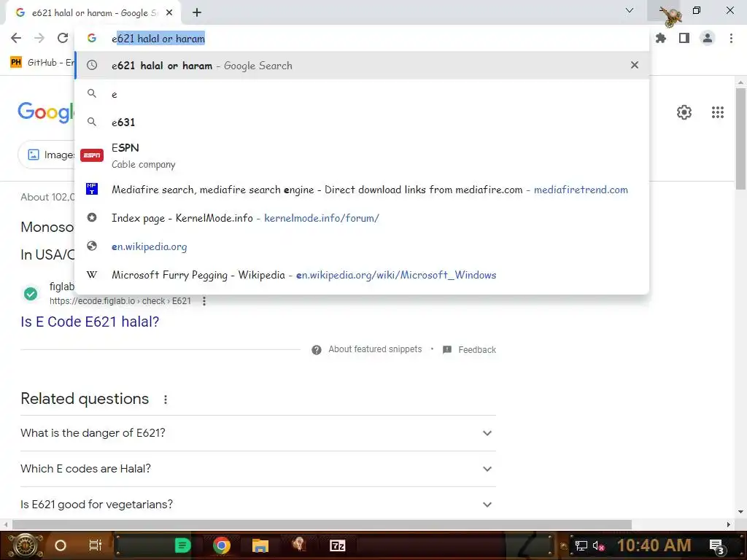Open About featured snippets
The height and width of the screenshot is (560, 747).
coord(375,349)
